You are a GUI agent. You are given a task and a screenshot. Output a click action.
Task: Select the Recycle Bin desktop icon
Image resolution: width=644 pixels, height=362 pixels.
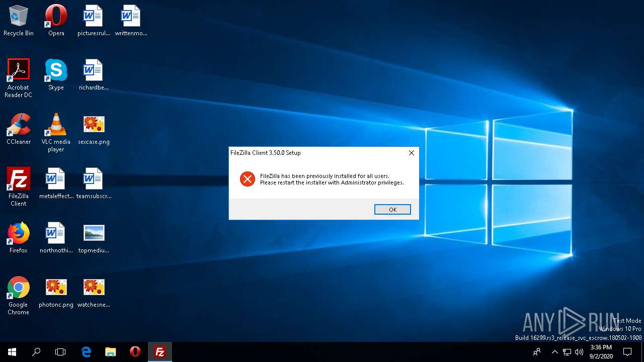(19, 21)
